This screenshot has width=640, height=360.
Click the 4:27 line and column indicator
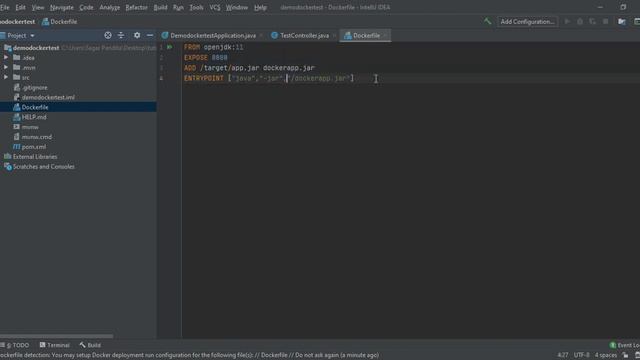coord(563,355)
